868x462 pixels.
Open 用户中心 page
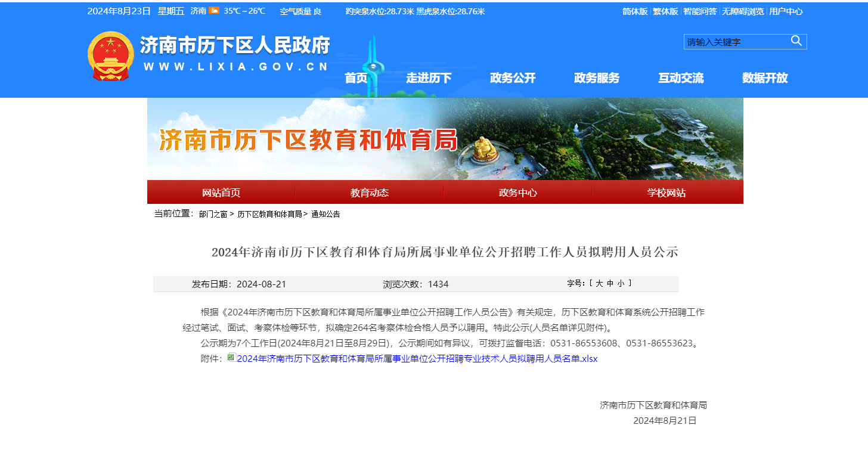coord(786,11)
